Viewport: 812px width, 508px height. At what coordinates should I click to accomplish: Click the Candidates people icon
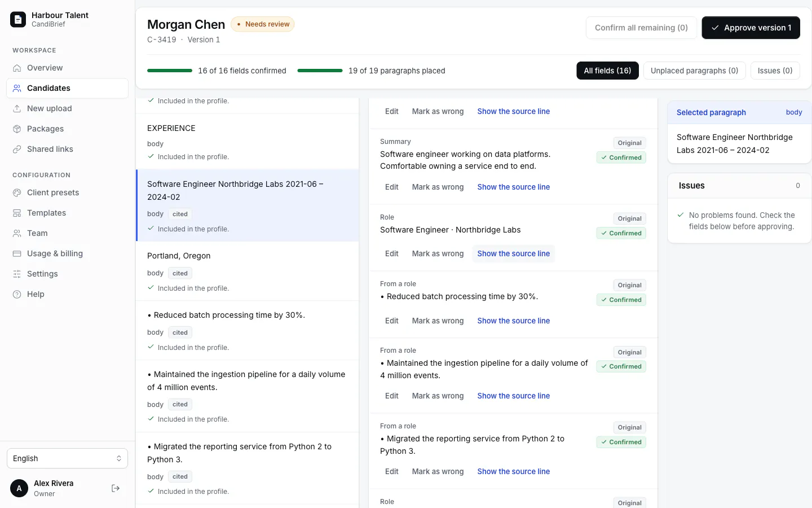click(x=17, y=88)
